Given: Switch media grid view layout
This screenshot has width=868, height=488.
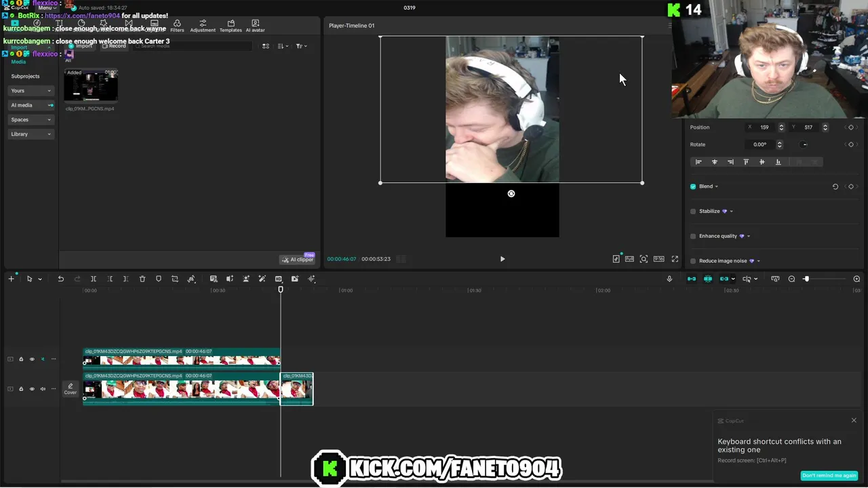Looking at the screenshot, I should 266,46.
